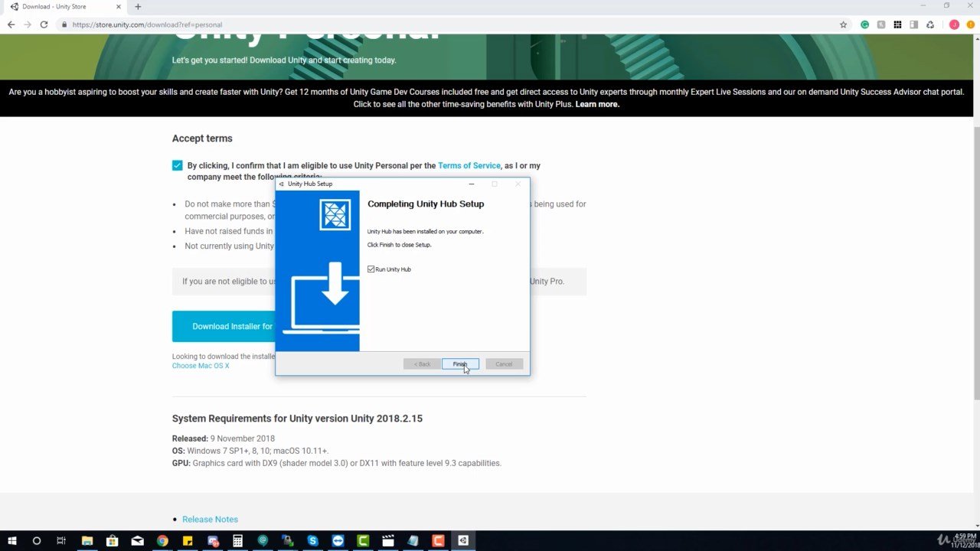Open the orange Chrome menu alert icon
This screenshot has height=551, width=980.
[x=969, y=24]
